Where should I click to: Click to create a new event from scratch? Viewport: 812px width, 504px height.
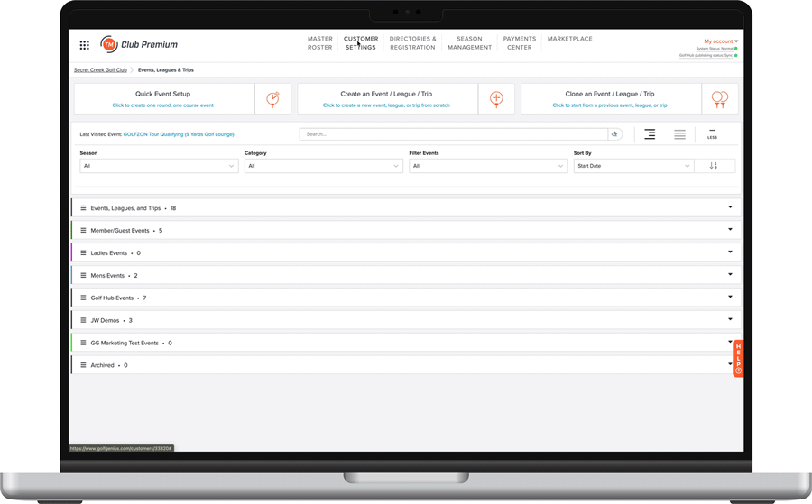point(386,105)
